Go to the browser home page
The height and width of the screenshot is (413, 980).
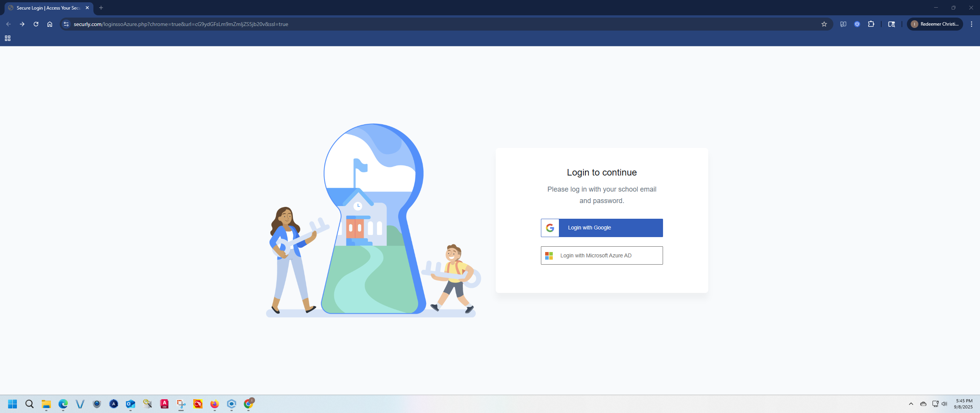click(50, 24)
